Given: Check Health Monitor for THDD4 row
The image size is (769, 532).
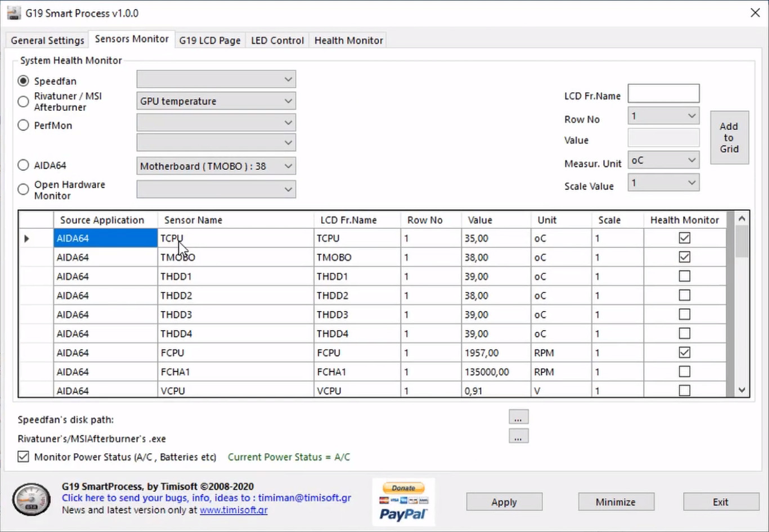Looking at the screenshot, I should coord(685,333).
